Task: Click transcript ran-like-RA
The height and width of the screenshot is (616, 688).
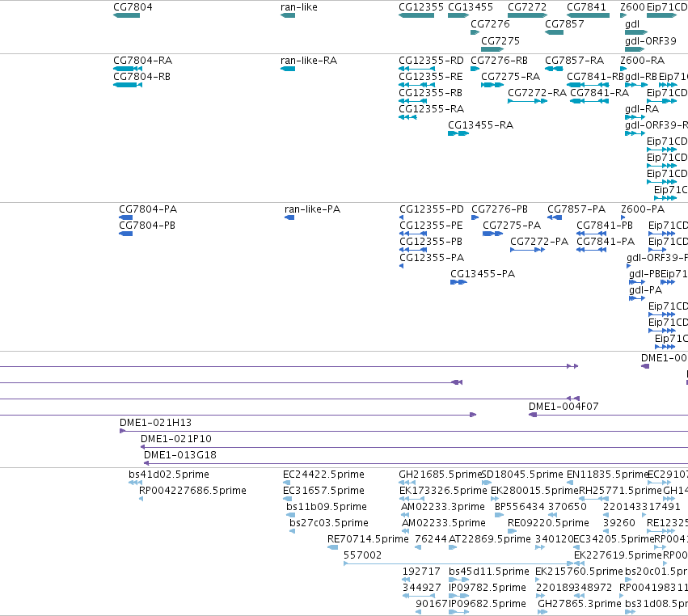Action: [x=309, y=61]
